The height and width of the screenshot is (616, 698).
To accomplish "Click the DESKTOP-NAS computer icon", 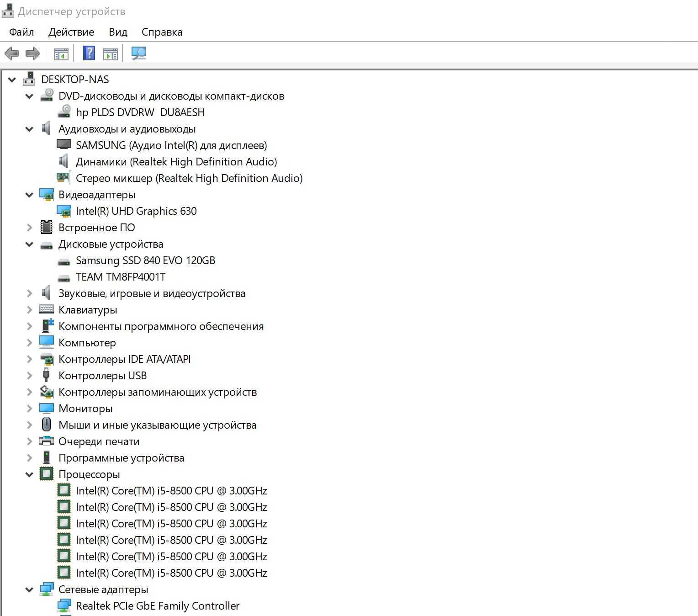I will click(29, 79).
